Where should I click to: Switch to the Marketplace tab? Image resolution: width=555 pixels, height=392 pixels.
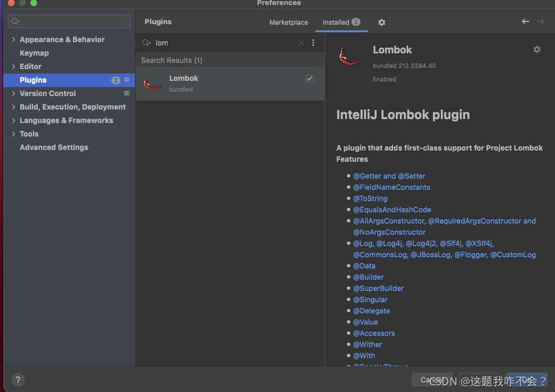point(288,22)
